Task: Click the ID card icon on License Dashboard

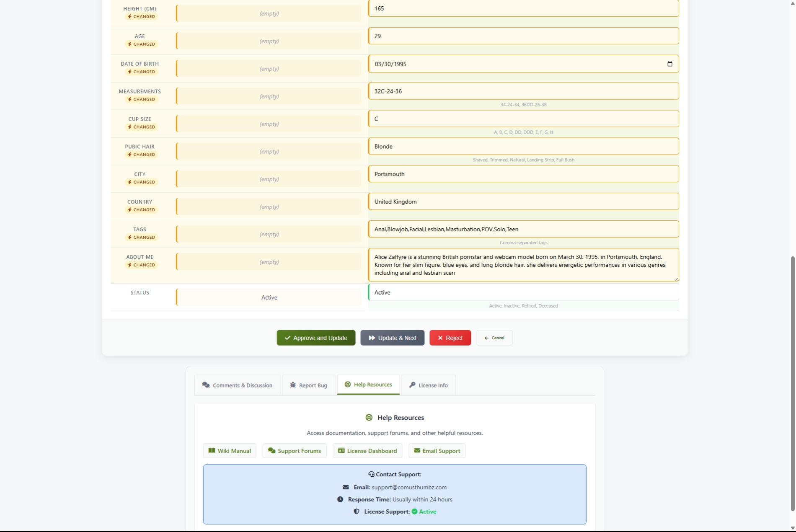Action: tap(341, 451)
